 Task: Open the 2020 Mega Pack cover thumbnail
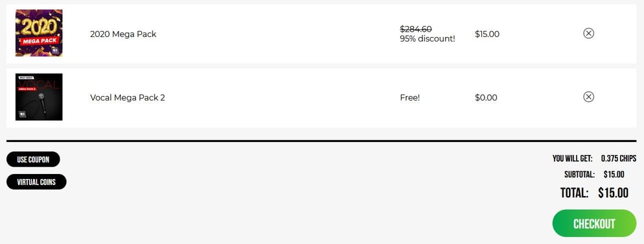(x=39, y=33)
